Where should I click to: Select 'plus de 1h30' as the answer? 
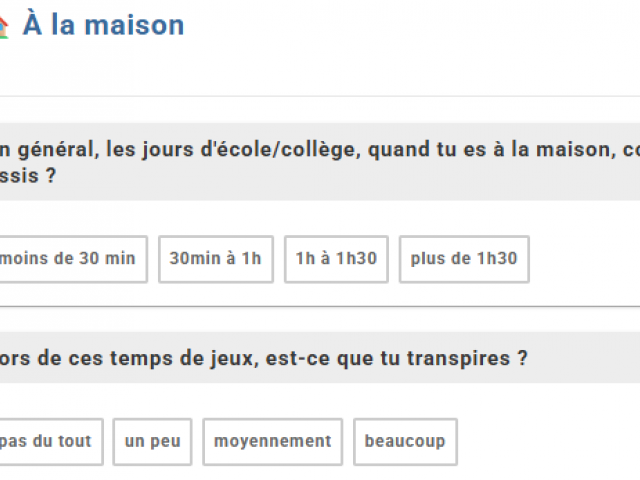464,259
